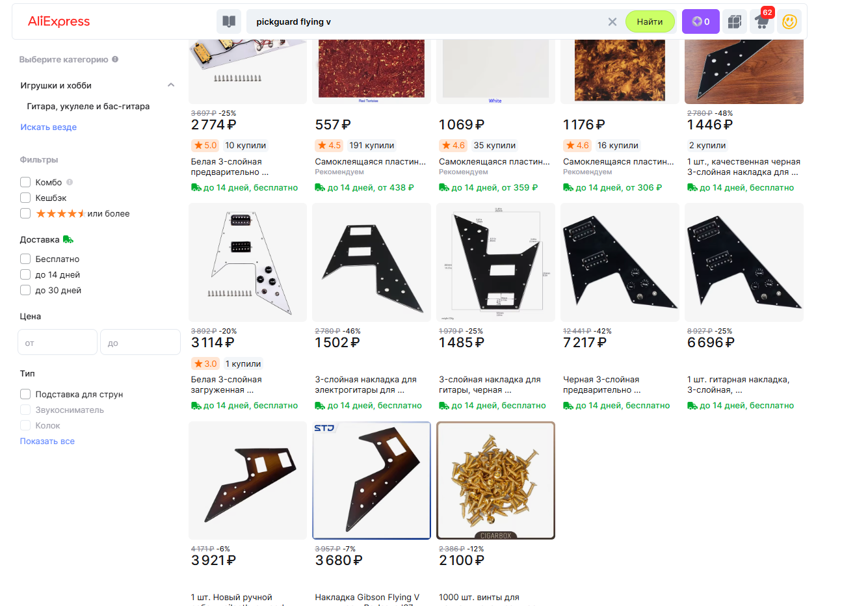Click the category help info icon

(115, 59)
